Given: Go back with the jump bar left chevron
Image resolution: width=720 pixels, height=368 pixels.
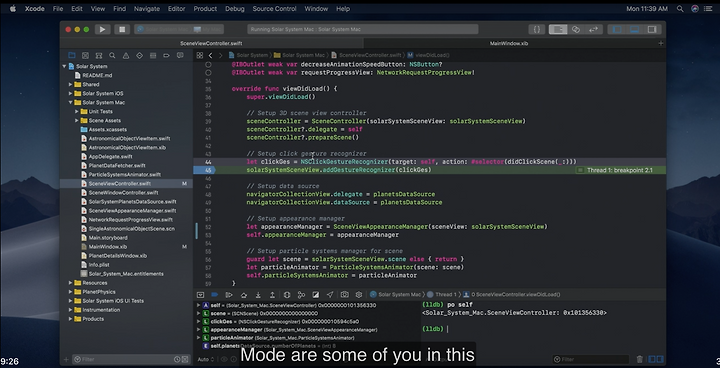Looking at the screenshot, I should pyautogui.click(x=210, y=55).
